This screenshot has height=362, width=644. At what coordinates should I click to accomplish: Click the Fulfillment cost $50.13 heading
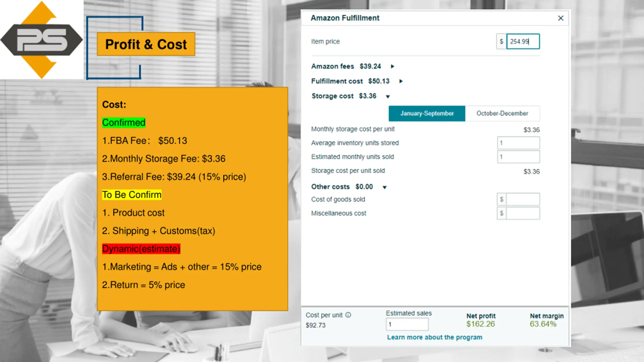pyautogui.click(x=350, y=81)
